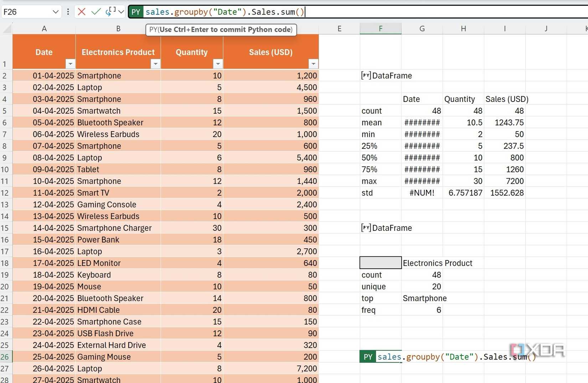The image size is (588, 383).
Task: Open the filter dropdown on the Date column
Action: click(70, 64)
